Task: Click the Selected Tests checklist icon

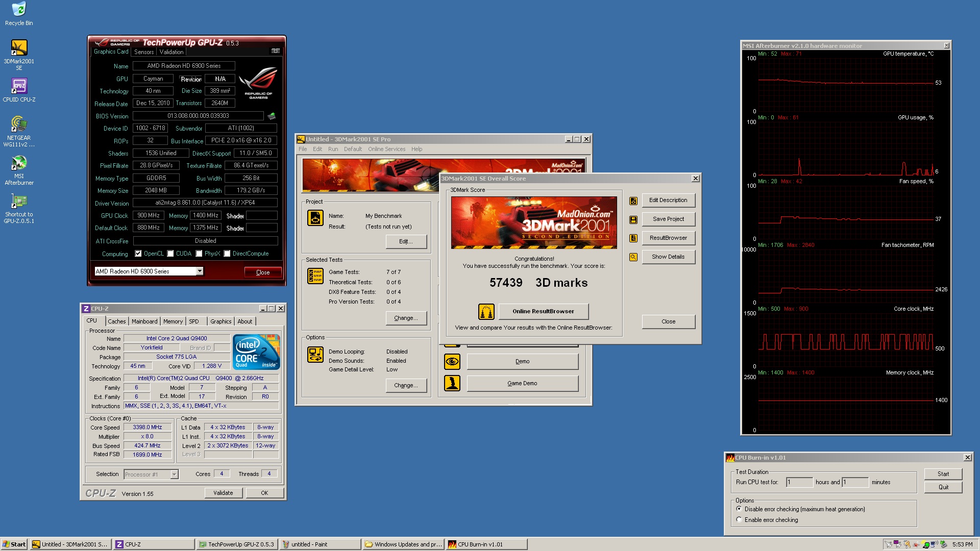Action: coord(315,276)
